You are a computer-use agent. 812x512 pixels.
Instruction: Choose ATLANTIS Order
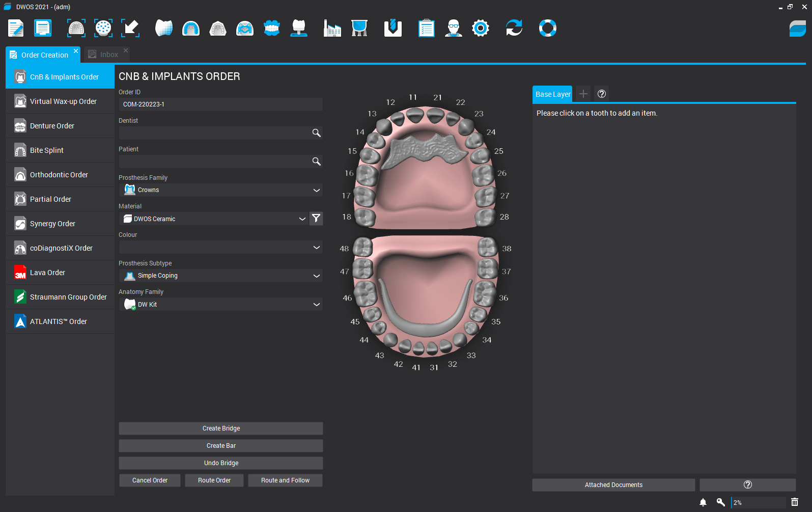tap(60, 321)
